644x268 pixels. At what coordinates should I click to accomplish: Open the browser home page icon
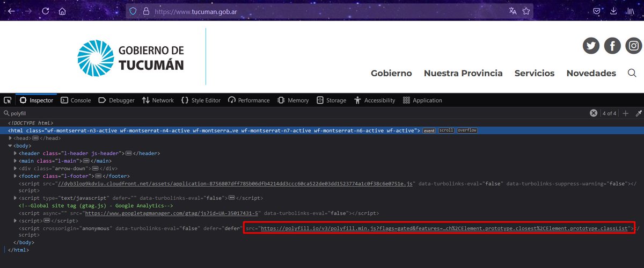point(62,11)
